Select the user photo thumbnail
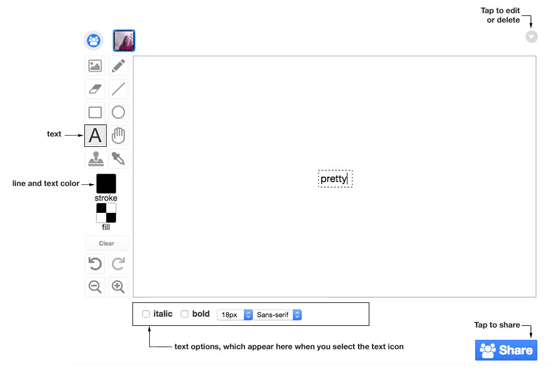Image resolution: width=560 pixels, height=372 pixels. (124, 41)
